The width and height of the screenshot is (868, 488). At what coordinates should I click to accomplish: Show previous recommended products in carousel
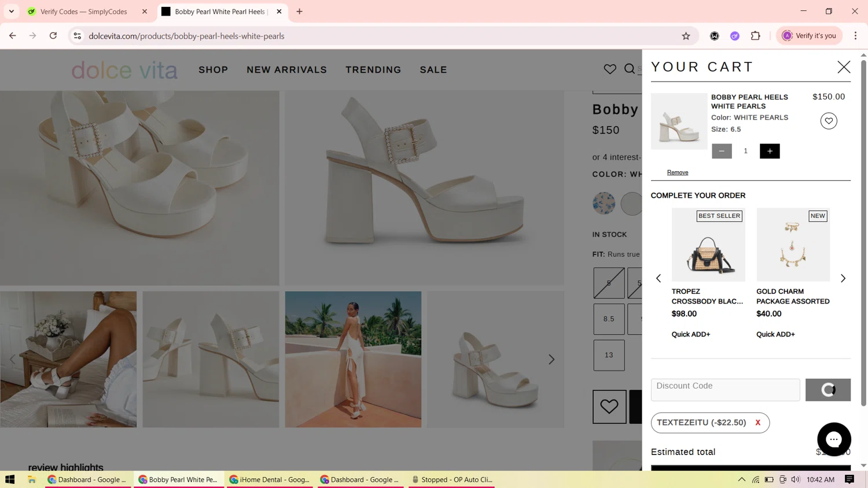pos(659,278)
